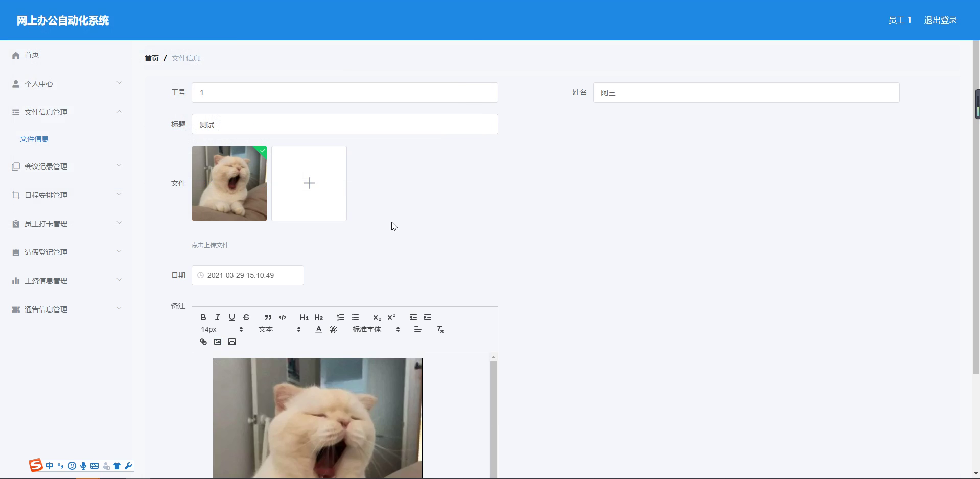Toggle underline formatting in the editor
The width and height of the screenshot is (980, 479).
[231, 317]
